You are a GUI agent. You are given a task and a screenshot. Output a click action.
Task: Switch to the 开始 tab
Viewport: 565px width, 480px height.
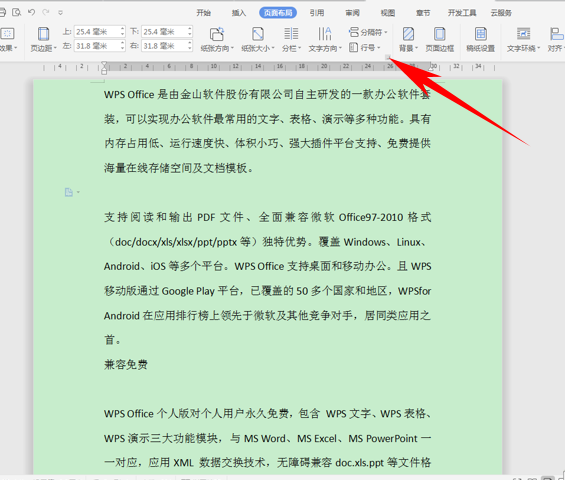[203, 13]
